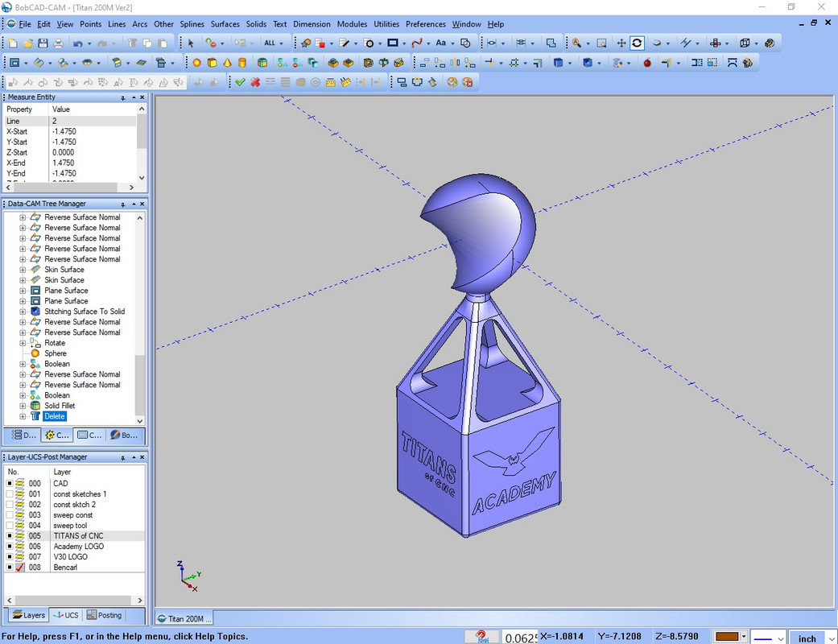Open the units inch dropdown
The height and width of the screenshot is (644, 838).
click(x=832, y=638)
